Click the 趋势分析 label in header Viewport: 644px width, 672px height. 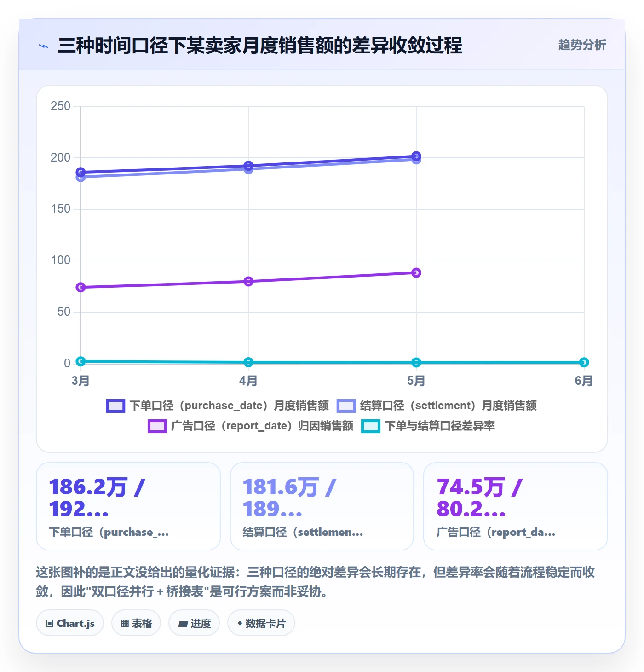tap(582, 45)
